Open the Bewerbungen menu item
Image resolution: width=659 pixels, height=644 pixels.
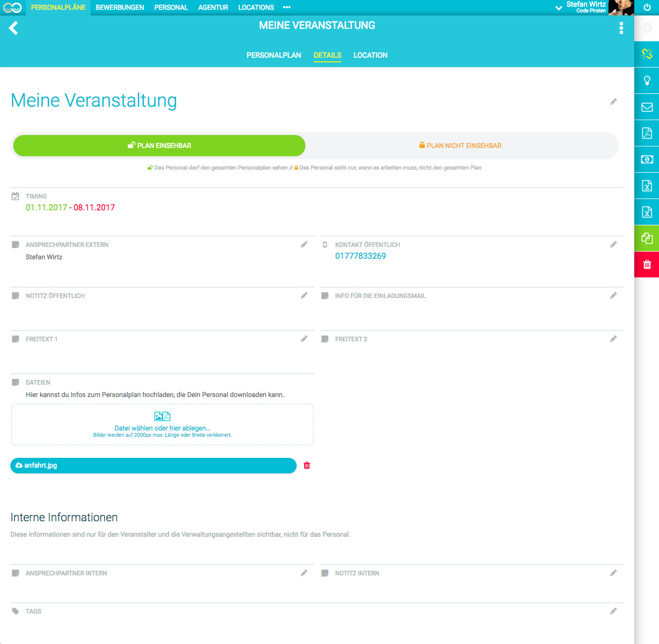pos(120,7)
